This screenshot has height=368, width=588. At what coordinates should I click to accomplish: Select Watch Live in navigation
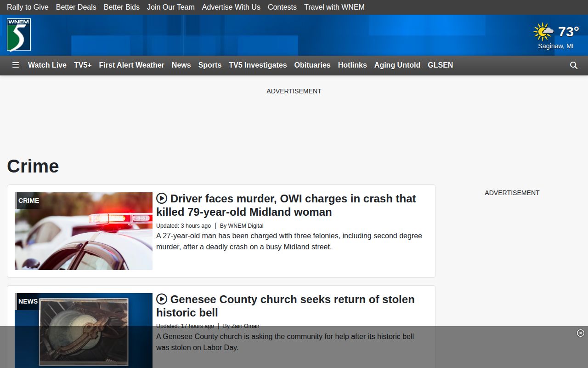pos(47,65)
